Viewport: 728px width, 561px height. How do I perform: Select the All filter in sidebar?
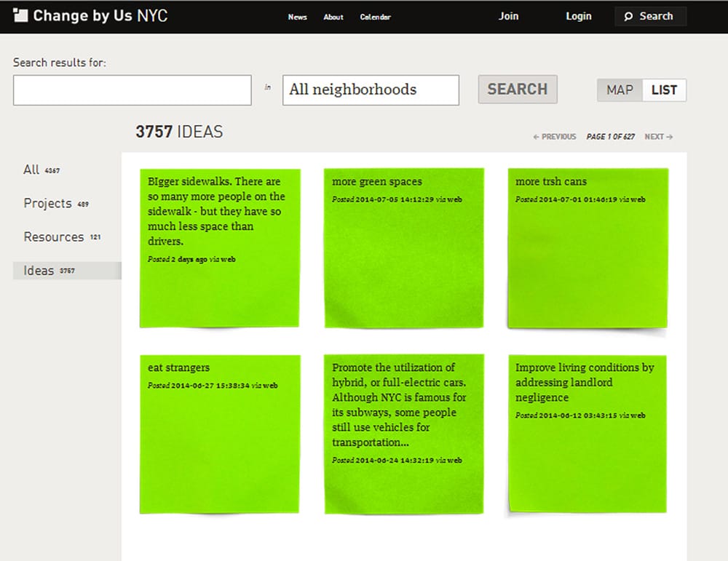tap(31, 170)
